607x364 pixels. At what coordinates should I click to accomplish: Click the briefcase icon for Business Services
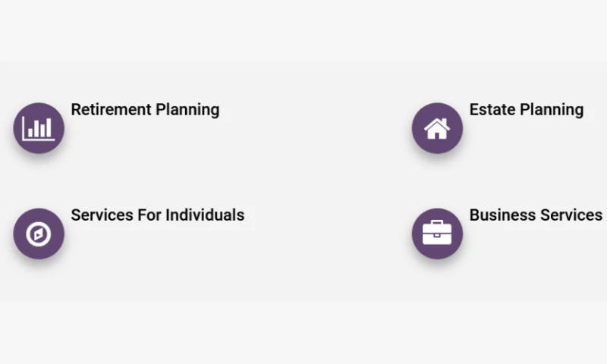pyautogui.click(x=437, y=234)
